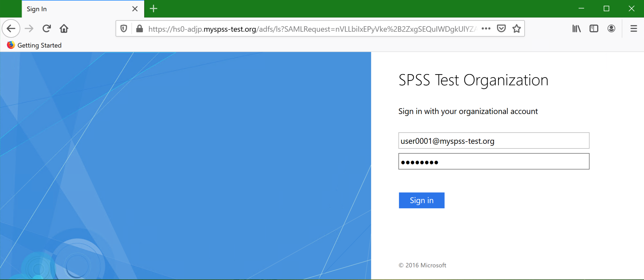Open page actions three-dot menu

(486, 29)
